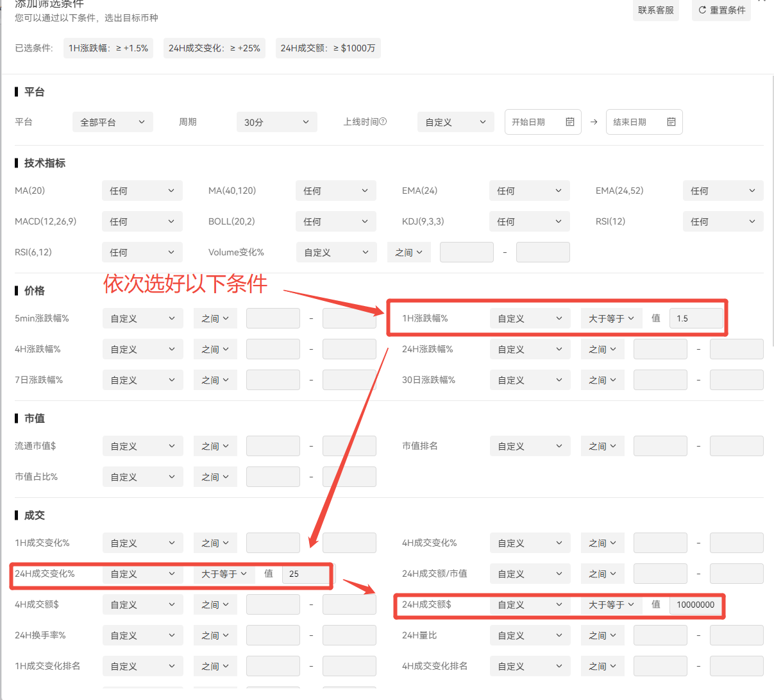Click the 24H涨跌幅% minimum value field
The width and height of the screenshot is (774, 700).
point(660,349)
